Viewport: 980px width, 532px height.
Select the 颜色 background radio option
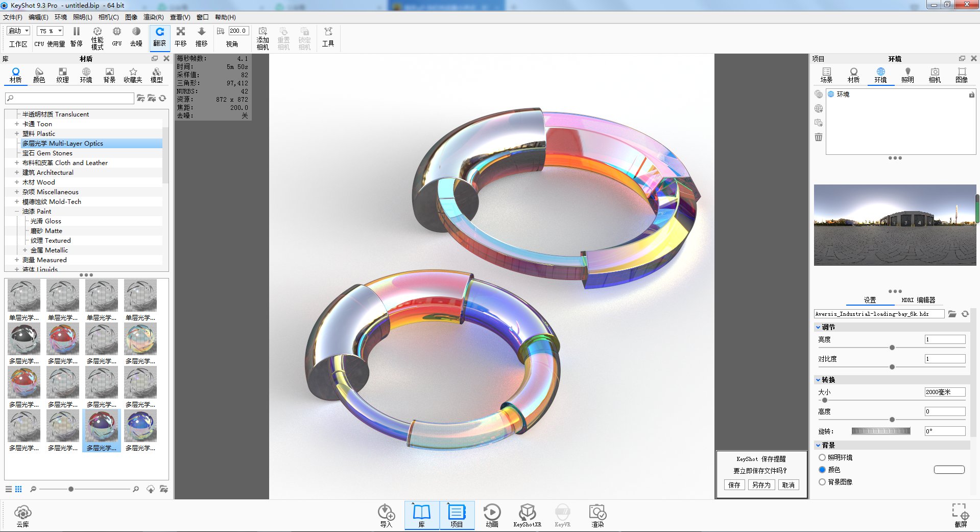[x=822, y=470]
